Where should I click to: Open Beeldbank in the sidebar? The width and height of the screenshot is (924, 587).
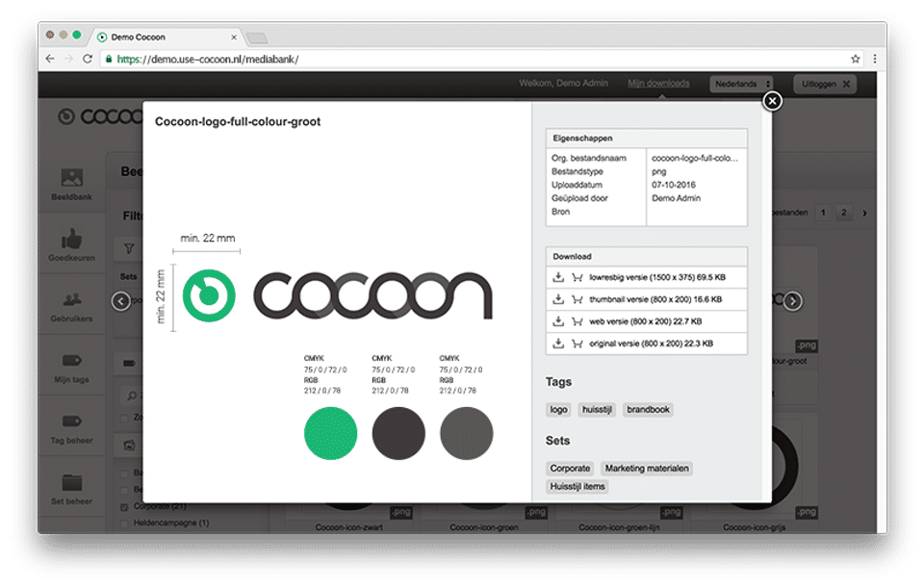(71, 184)
